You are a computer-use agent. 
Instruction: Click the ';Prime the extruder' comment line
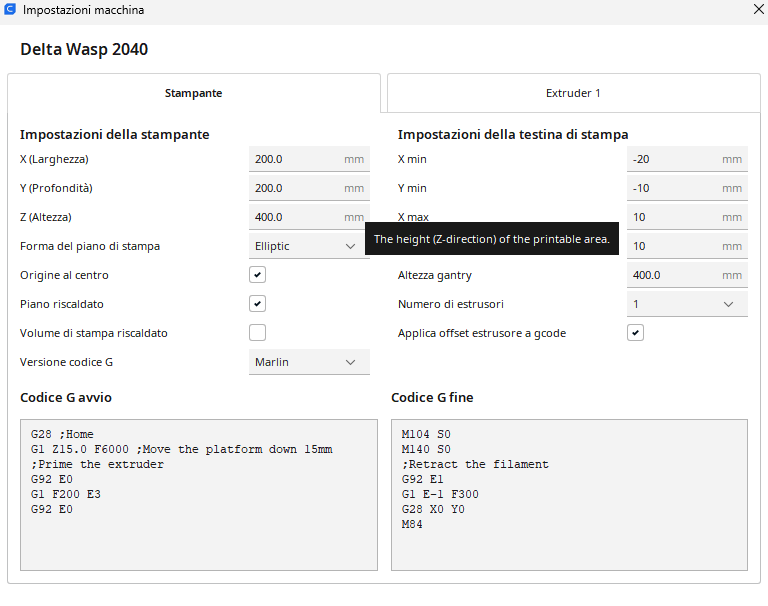(x=97, y=464)
